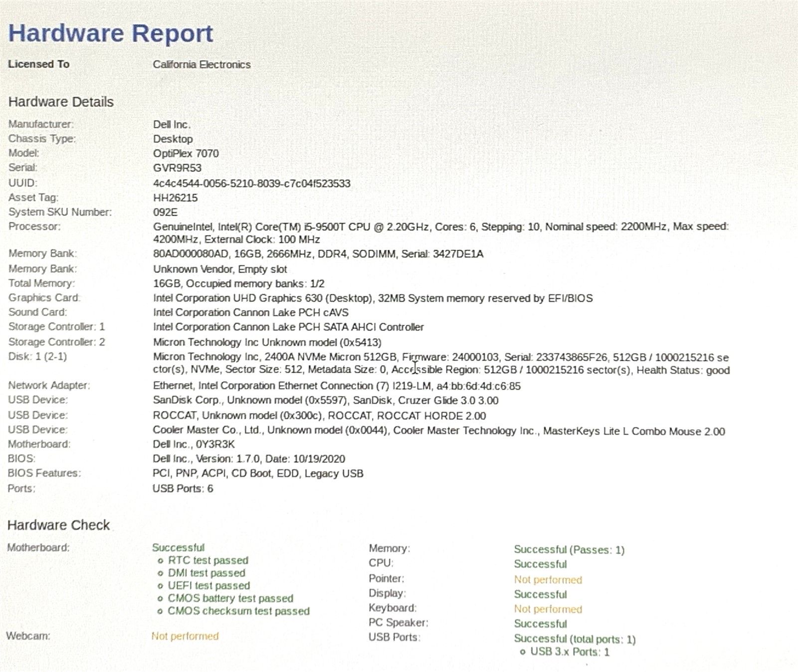798x672 pixels.
Task: Select SanDisk Cruzer Glide 3.0 USB device
Action: (326, 401)
